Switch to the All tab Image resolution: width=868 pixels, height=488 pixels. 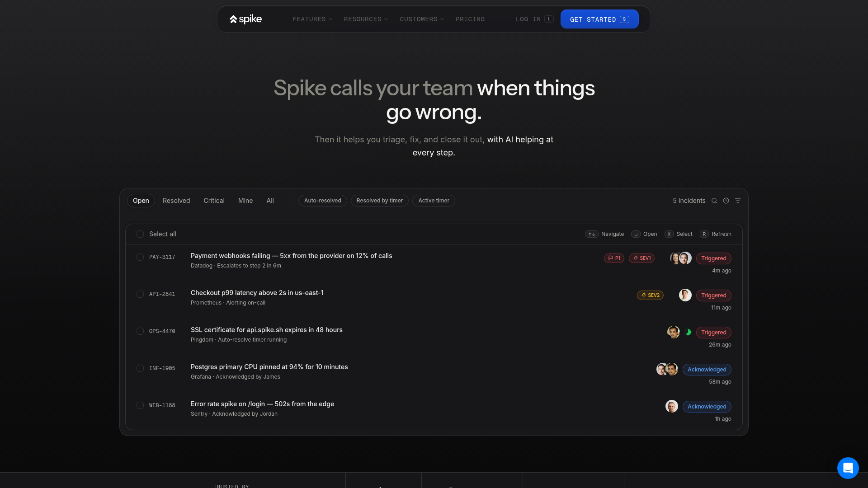270,201
